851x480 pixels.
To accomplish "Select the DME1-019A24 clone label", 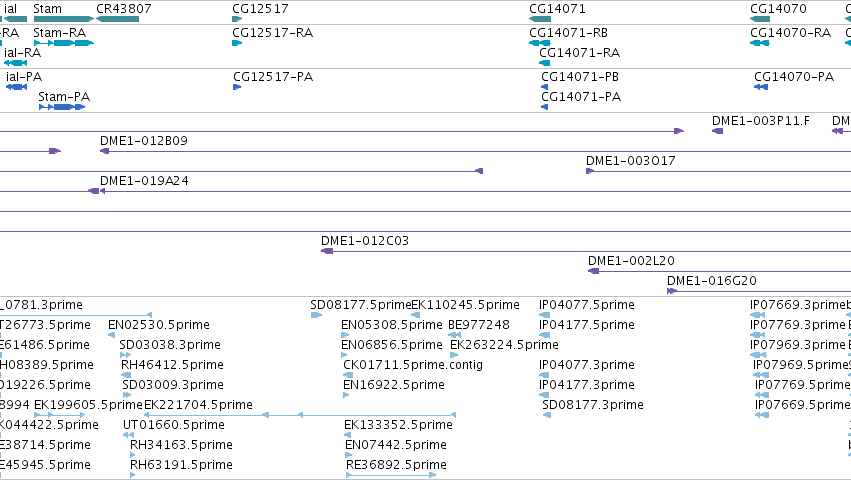I will tap(144, 181).
